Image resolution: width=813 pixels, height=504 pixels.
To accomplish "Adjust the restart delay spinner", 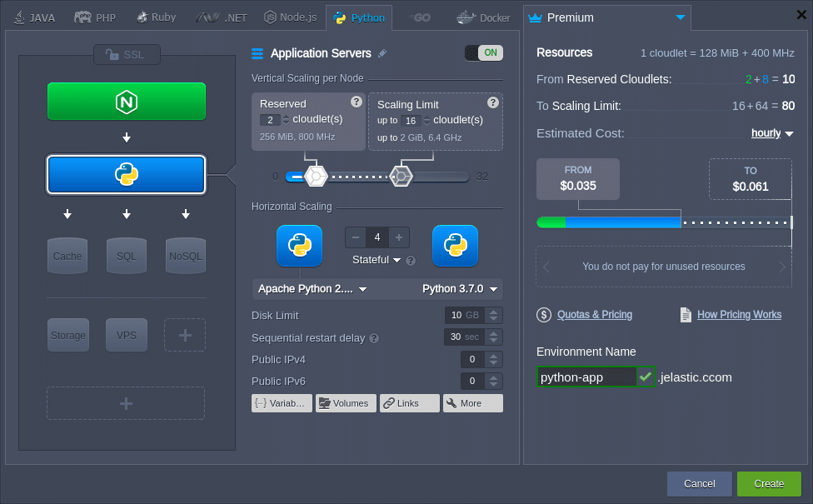I will click(x=494, y=337).
